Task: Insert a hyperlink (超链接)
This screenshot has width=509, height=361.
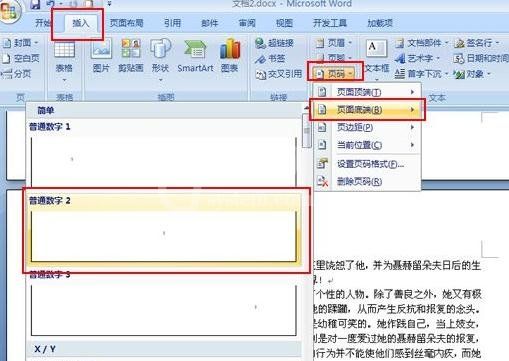Action: tap(274, 43)
